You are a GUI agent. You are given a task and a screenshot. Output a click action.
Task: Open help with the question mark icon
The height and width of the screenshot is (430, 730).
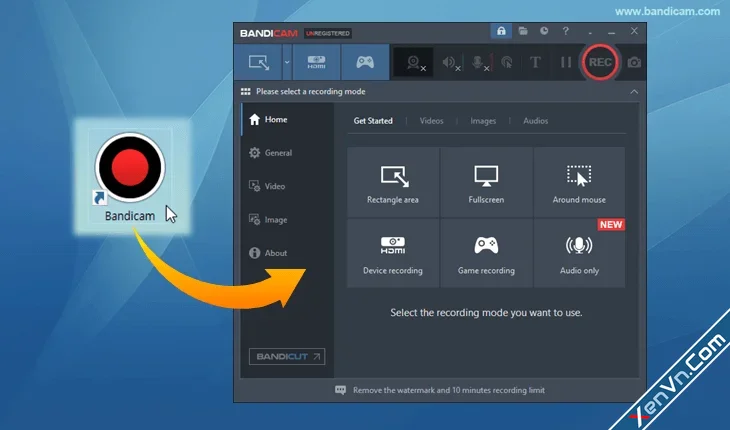point(565,31)
